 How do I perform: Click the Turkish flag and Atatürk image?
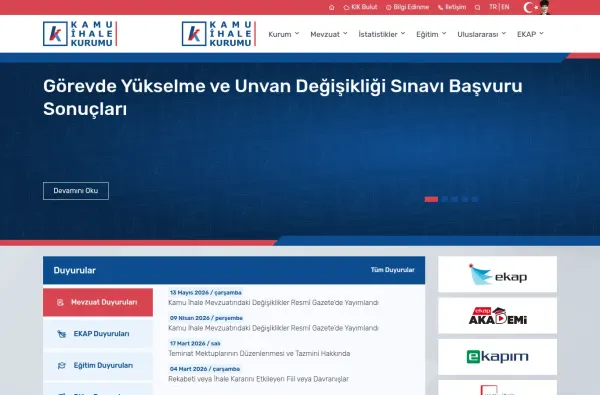tap(536, 7)
